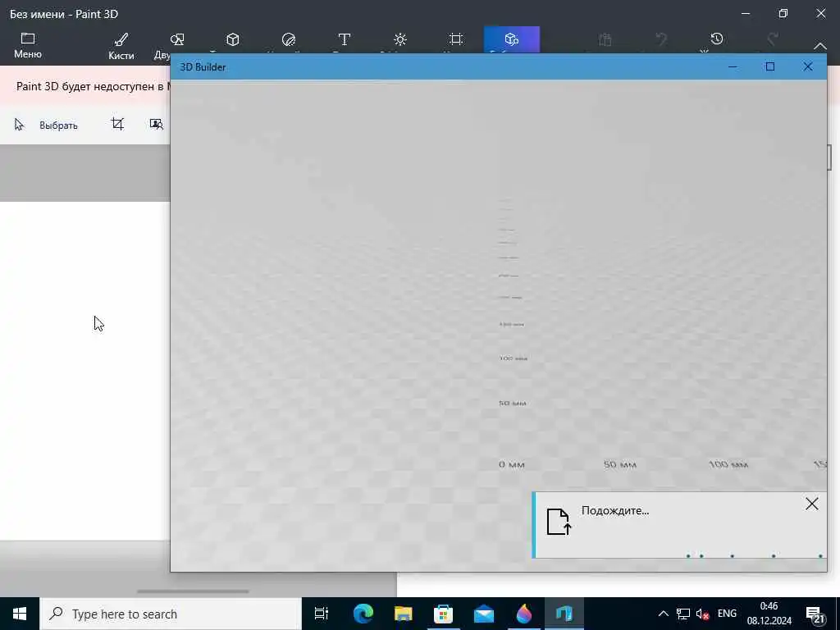The height and width of the screenshot is (630, 840).
Task: Switch the ENG input language
Action: point(727,614)
